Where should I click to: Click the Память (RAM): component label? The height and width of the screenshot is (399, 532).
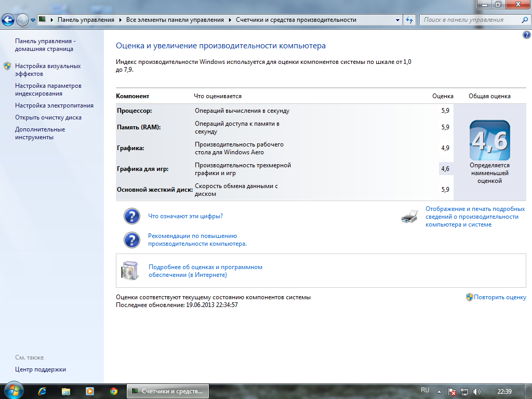click(x=139, y=127)
